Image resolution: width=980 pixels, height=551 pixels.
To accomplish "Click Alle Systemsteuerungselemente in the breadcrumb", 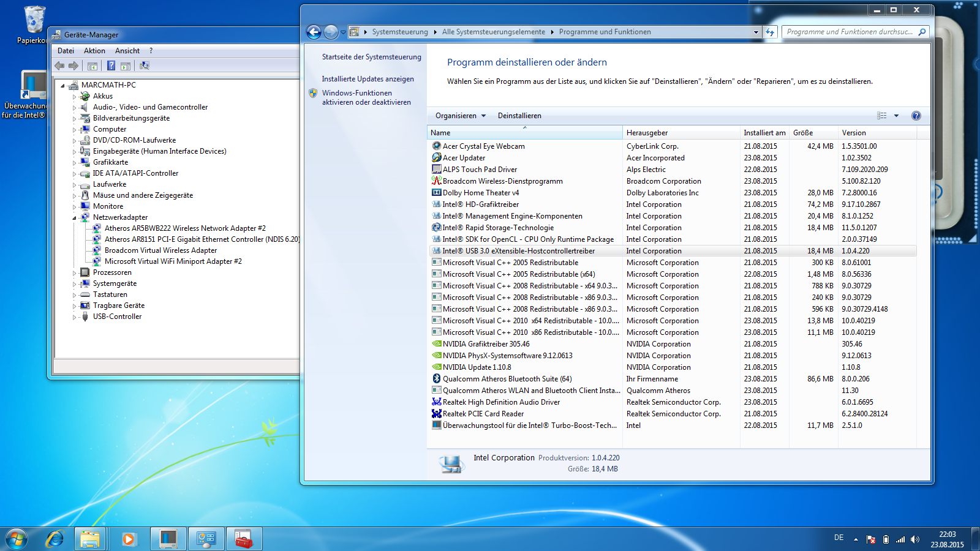I will [x=494, y=32].
